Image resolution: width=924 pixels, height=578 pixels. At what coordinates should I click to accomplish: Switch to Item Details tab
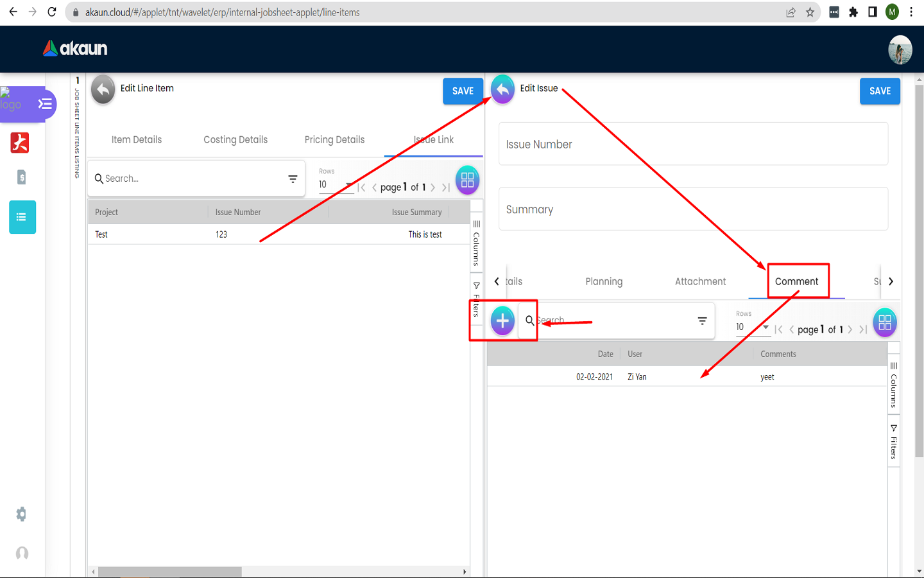click(137, 140)
